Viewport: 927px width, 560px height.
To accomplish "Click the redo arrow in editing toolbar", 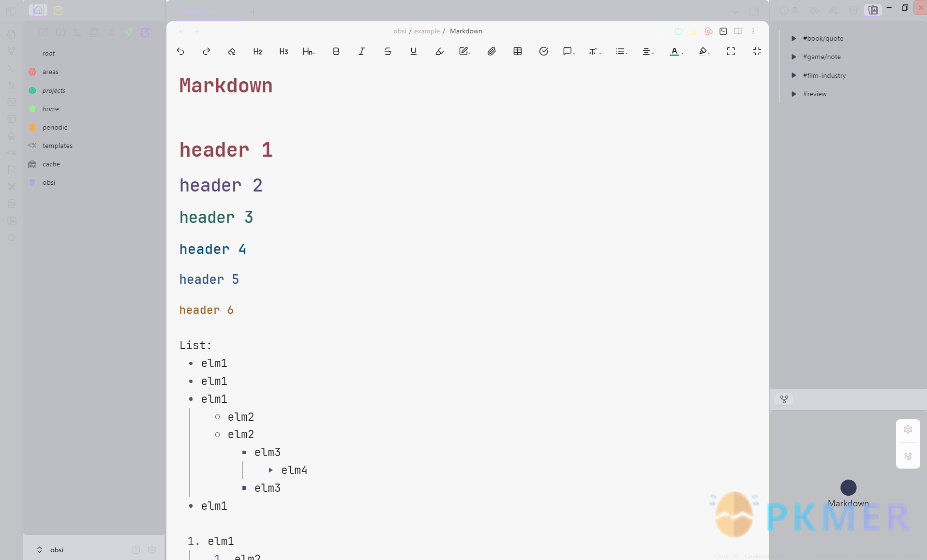I will [206, 51].
